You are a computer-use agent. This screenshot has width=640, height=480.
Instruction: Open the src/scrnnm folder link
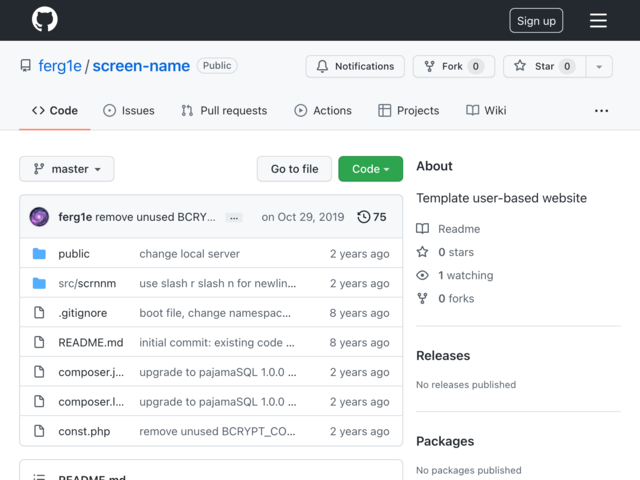click(x=87, y=283)
